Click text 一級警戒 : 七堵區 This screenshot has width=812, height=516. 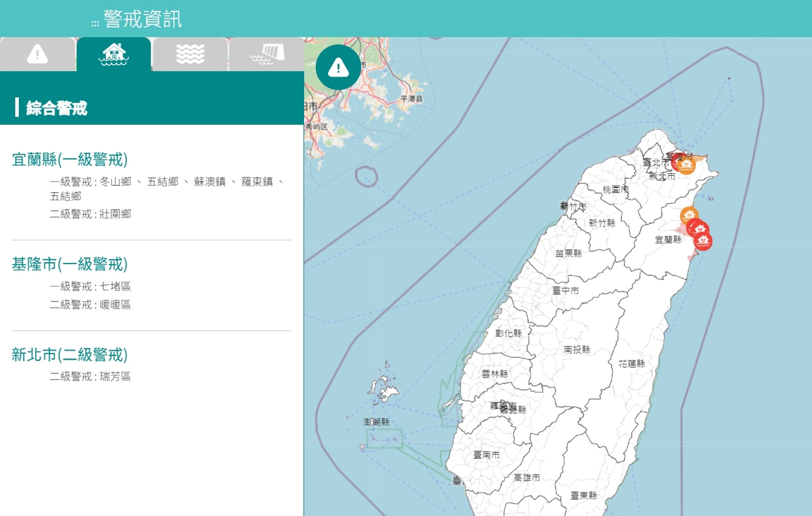(91, 286)
